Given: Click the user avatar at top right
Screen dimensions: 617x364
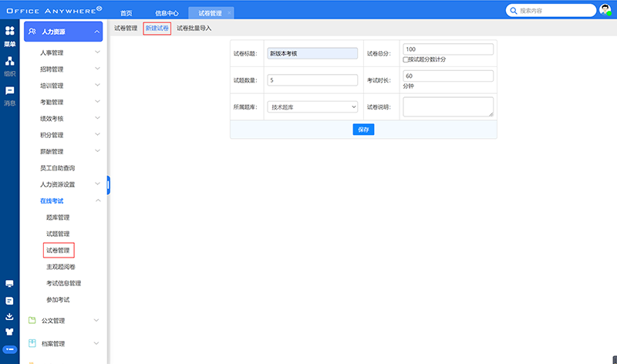Looking at the screenshot, I should pos(605,10).
